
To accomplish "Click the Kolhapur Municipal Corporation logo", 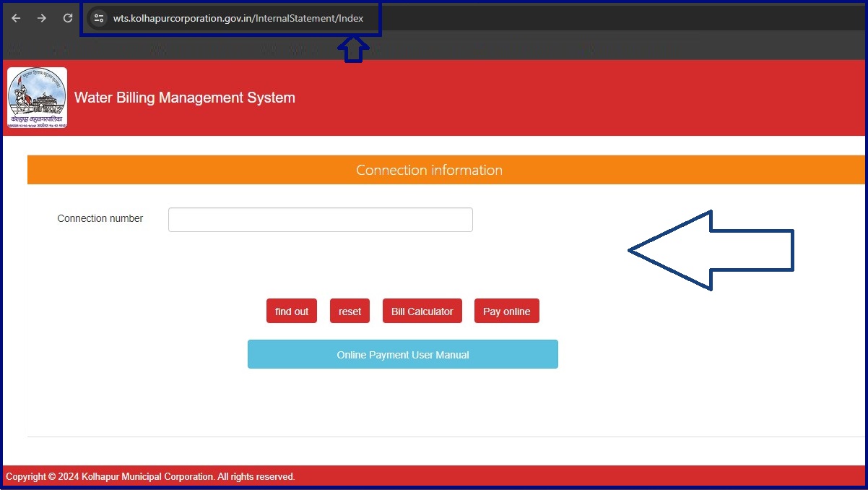I will coord(37,98).
